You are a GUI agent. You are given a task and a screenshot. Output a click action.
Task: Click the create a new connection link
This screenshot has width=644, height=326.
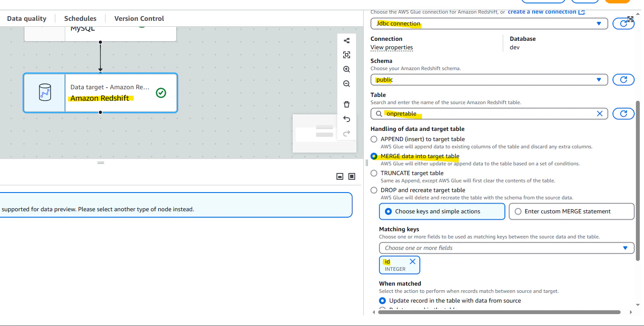[546, 12]
